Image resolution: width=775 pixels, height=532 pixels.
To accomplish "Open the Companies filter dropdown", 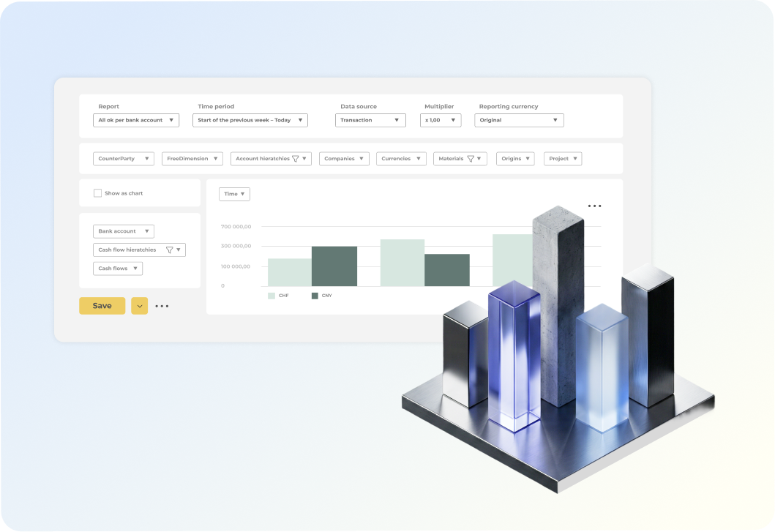I will [x=344, y=159].
